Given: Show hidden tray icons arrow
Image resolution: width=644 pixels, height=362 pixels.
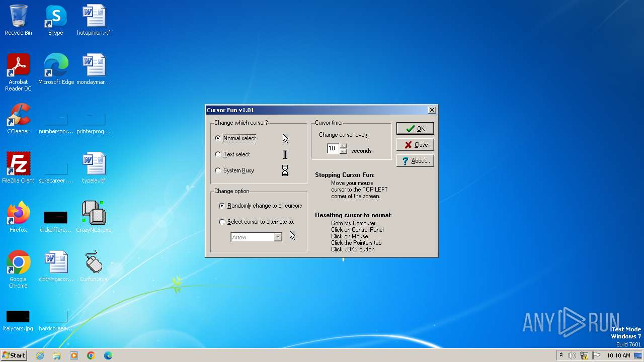Looking at the screenshot, I should pos(561,355).
